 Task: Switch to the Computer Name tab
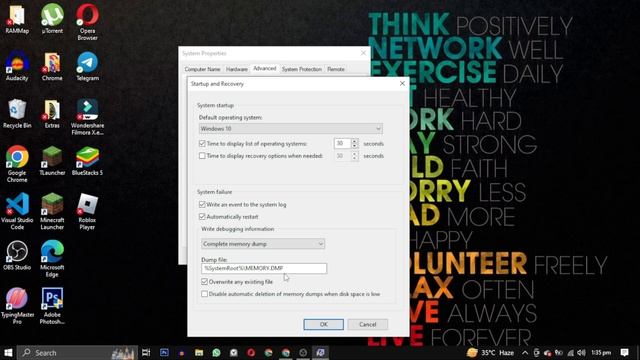point(202,69)
